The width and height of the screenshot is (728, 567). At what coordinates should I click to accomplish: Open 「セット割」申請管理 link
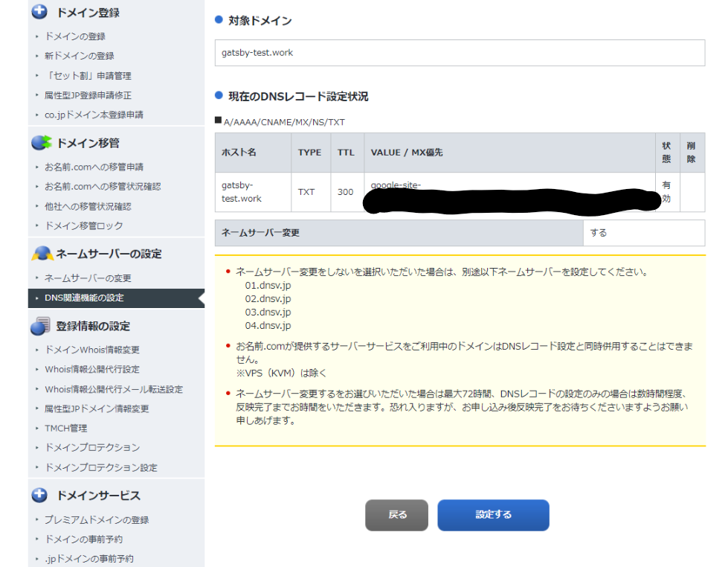(88, 76)
